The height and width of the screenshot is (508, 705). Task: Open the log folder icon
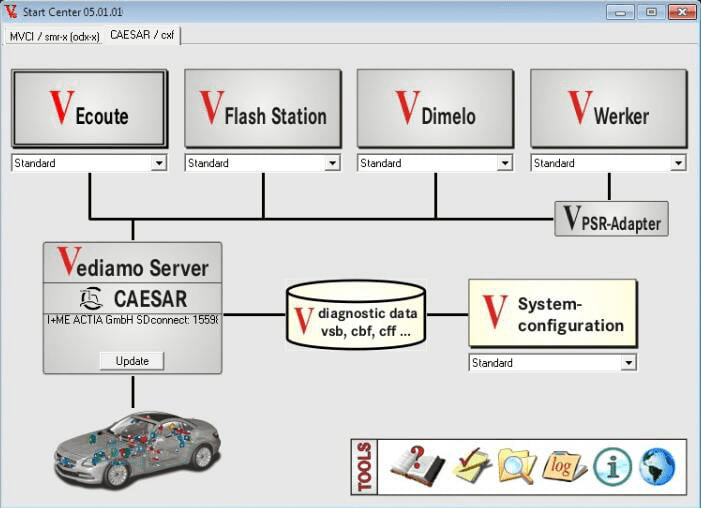click(564, 466)
